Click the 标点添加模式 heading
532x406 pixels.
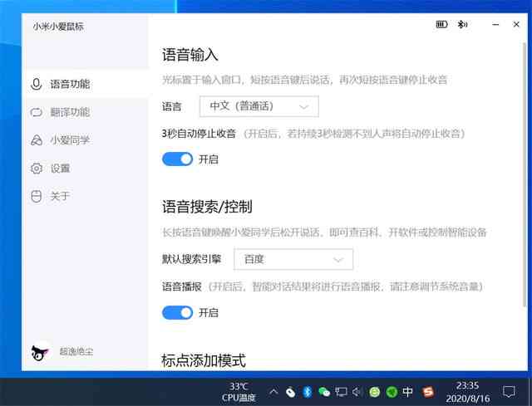[204, 360]
